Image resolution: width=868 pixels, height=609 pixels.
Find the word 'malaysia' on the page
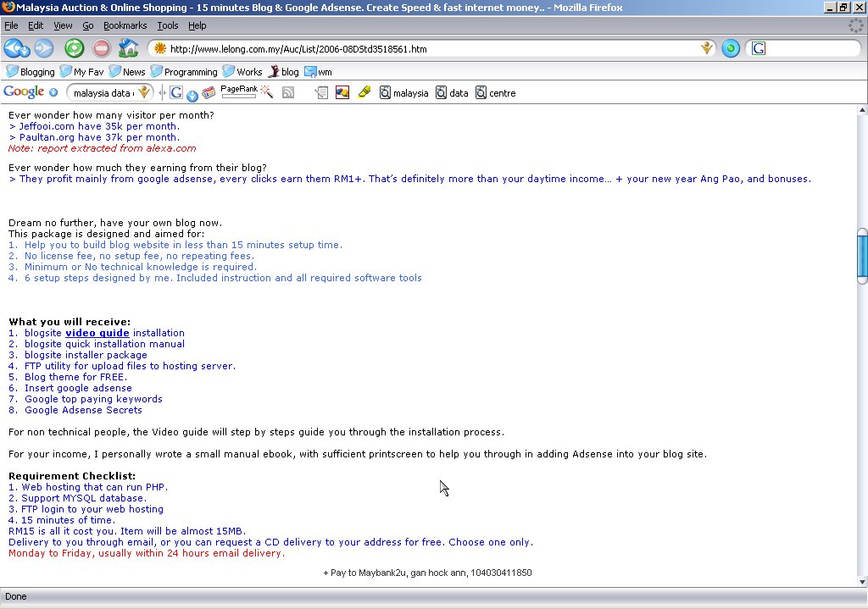[404, 93]
